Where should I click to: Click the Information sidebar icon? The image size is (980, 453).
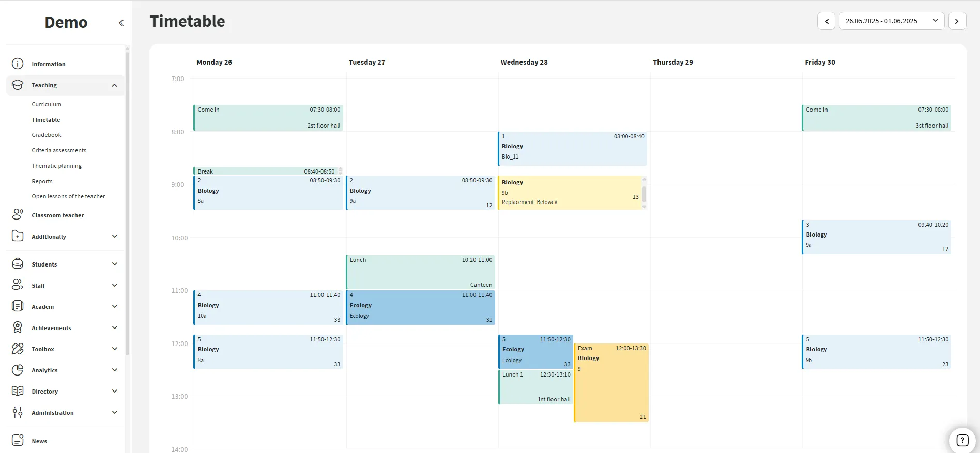coord(18,64)
